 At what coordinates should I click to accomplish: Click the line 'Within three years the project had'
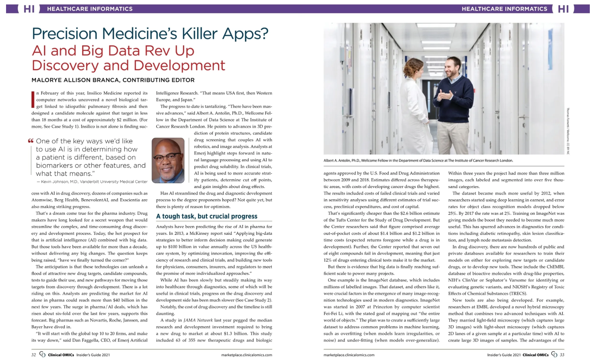pos(506,173)
